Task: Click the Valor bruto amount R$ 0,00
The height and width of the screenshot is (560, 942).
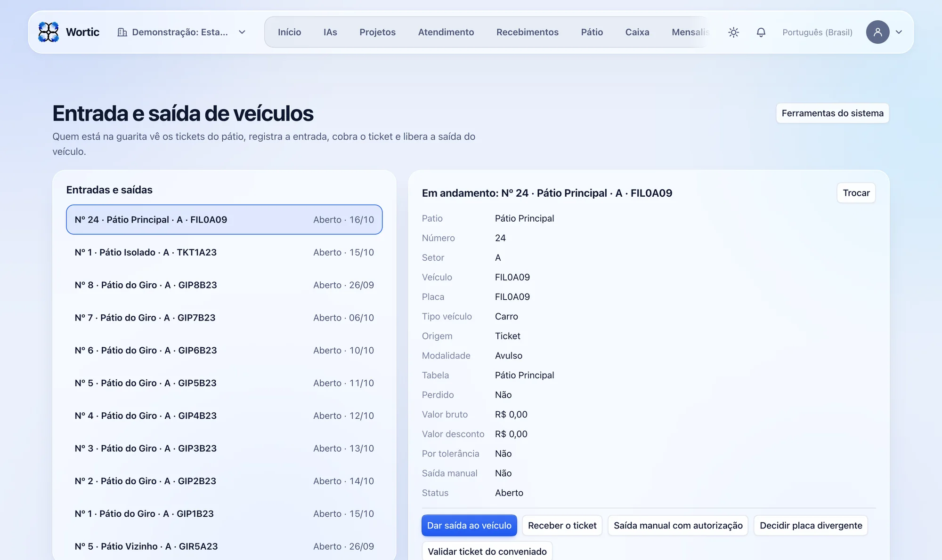Action: click(511, 414)
